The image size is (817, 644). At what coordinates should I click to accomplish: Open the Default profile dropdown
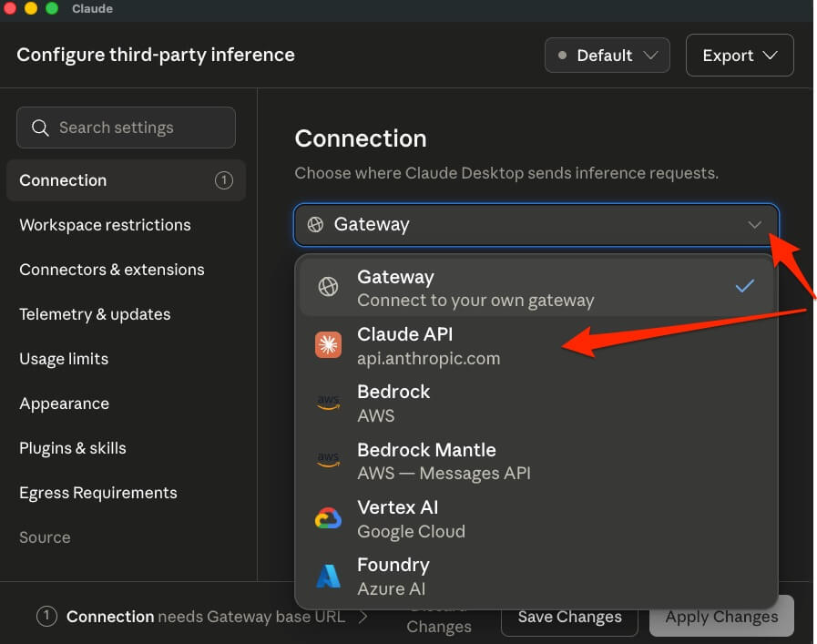pos(607,56)
